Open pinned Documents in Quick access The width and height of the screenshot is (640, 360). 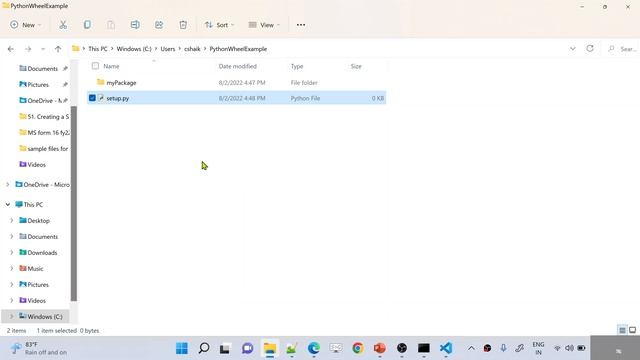[x=42, y=69]
